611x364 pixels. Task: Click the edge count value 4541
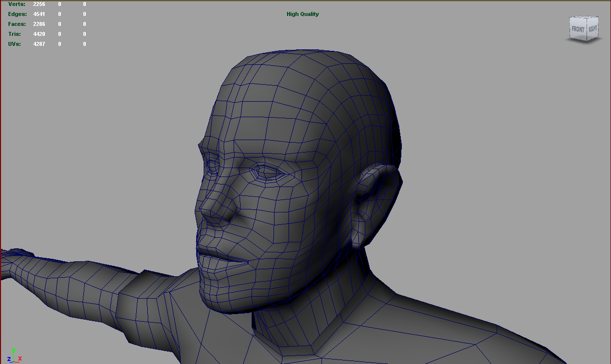pos(39,14)
